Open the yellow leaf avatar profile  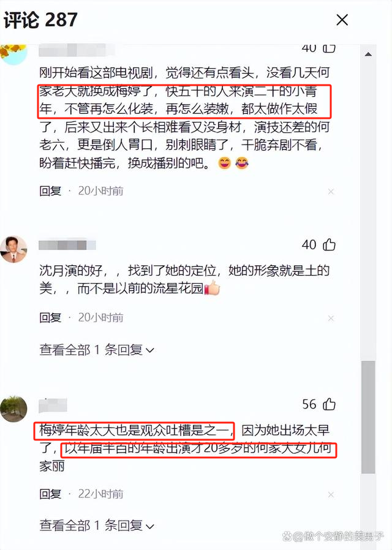(13, 55)
